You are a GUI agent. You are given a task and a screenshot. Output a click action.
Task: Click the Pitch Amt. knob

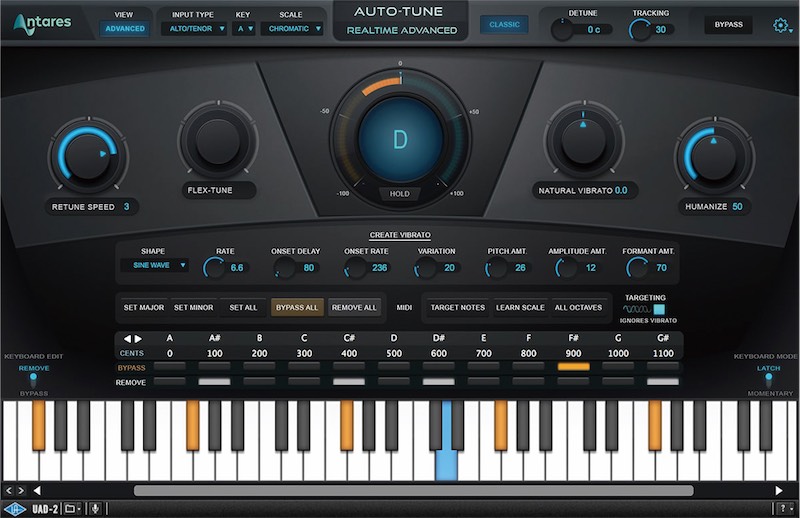[495, 267]
